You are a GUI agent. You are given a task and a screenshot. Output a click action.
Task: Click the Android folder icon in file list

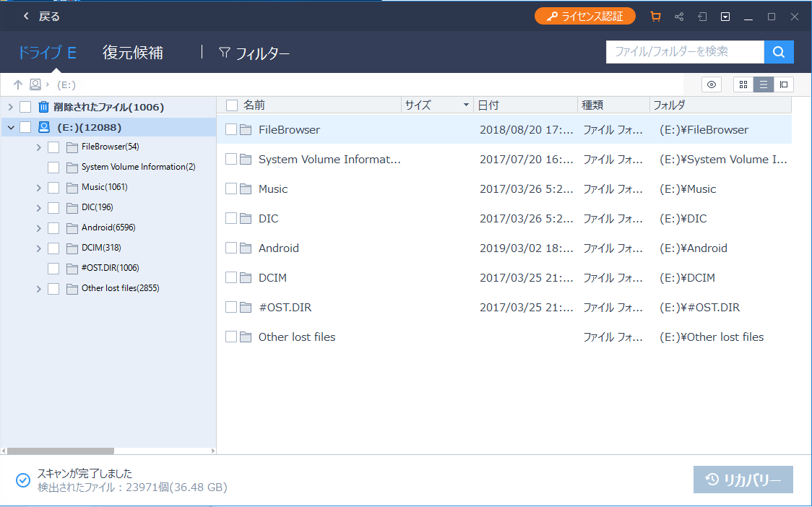coord(246,248)
